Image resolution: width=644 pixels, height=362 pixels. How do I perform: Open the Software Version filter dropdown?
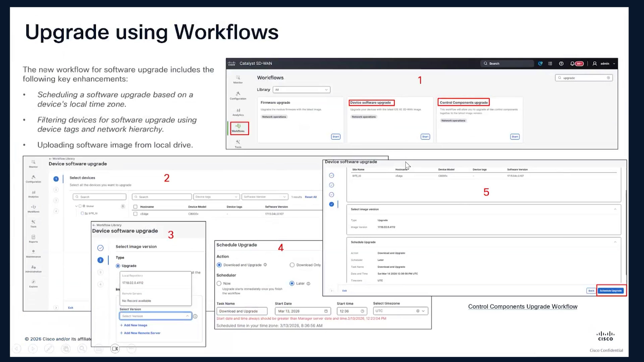(x=265, y=197)
